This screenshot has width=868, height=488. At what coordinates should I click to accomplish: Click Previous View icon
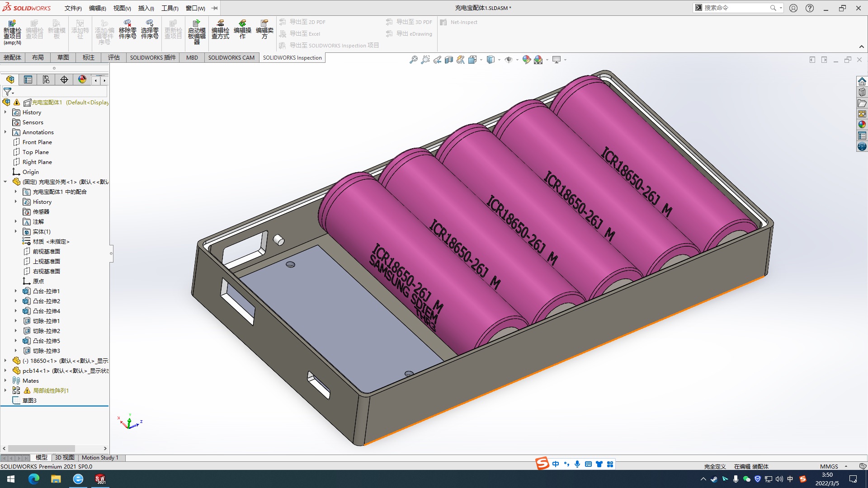point(437,60)
